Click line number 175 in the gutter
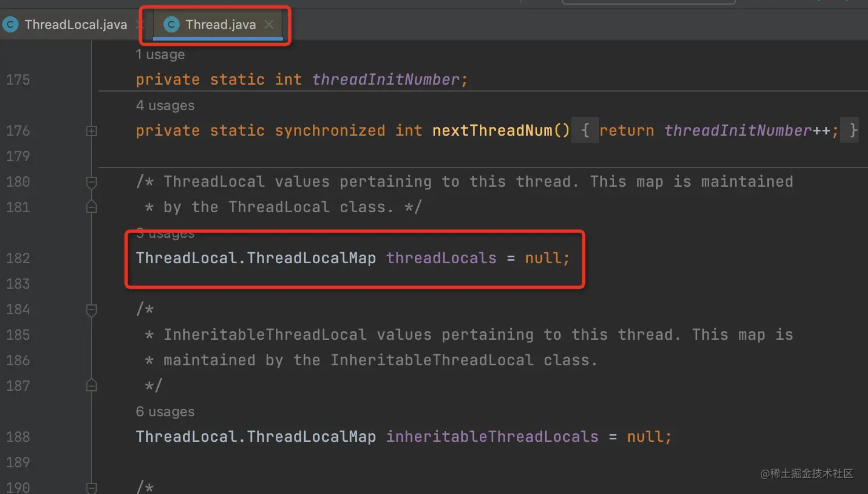Viewport: 868px width, 494px height. [18, 80]
